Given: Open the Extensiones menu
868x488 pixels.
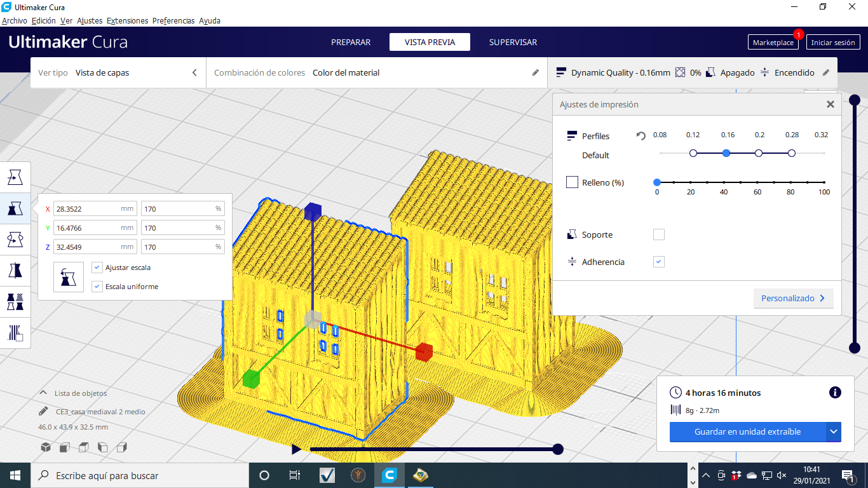Looking at the screenshot, I should click(x=127, y=21).
